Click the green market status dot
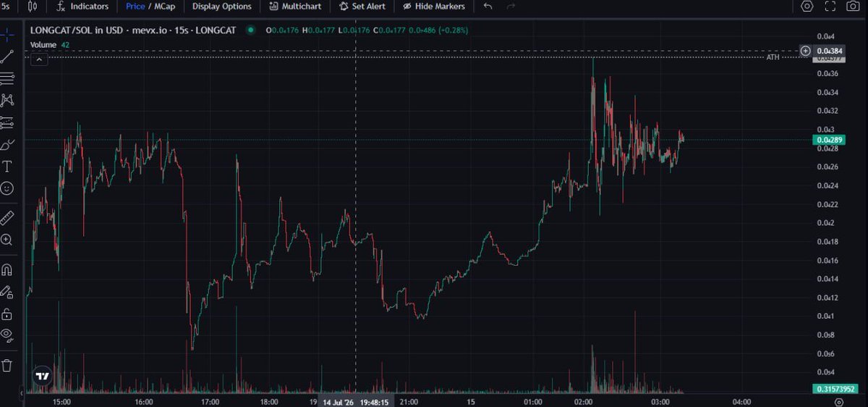The image size is (868, 407). tap(251, 30)
